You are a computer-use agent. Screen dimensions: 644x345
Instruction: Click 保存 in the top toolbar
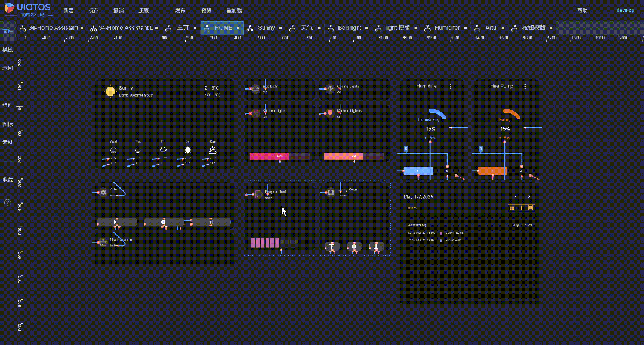click(94, 10)
